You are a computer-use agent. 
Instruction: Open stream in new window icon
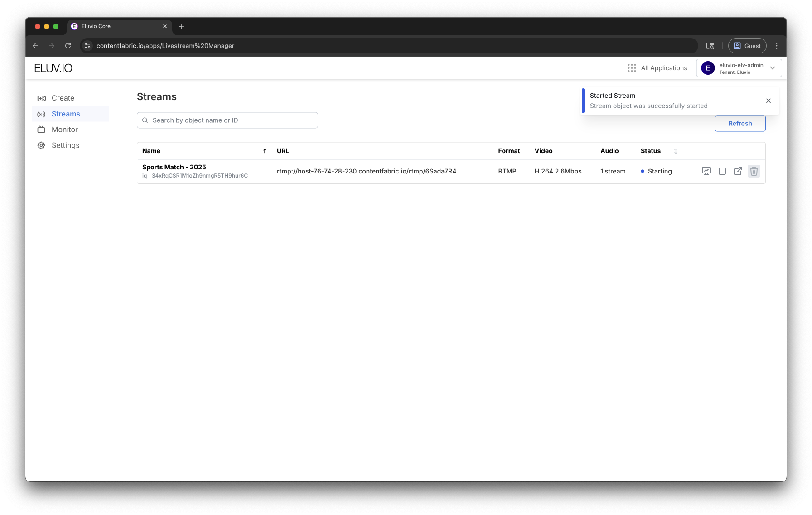(738, 171)
